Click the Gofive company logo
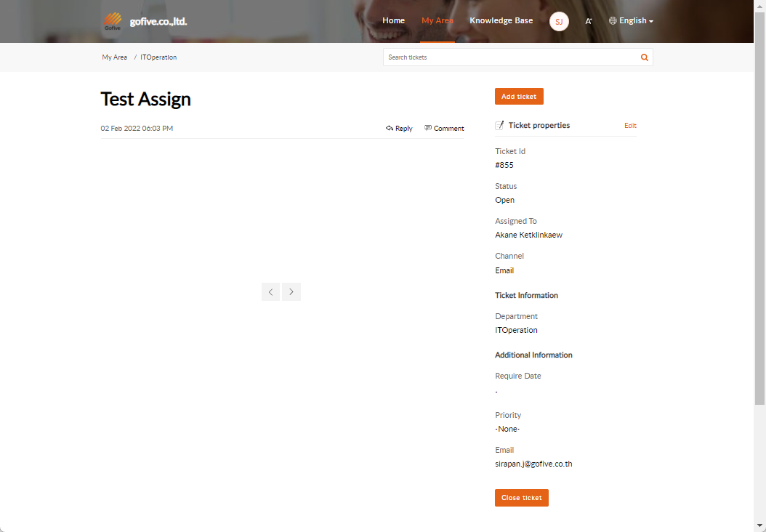The image size is (766, 532). tap(112, 21)
